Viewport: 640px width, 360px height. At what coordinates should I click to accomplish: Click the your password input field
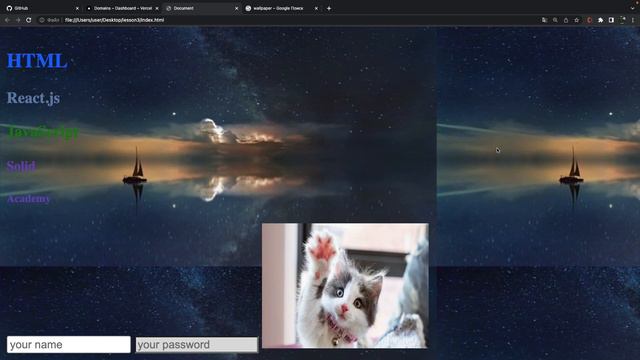[197, 344]
